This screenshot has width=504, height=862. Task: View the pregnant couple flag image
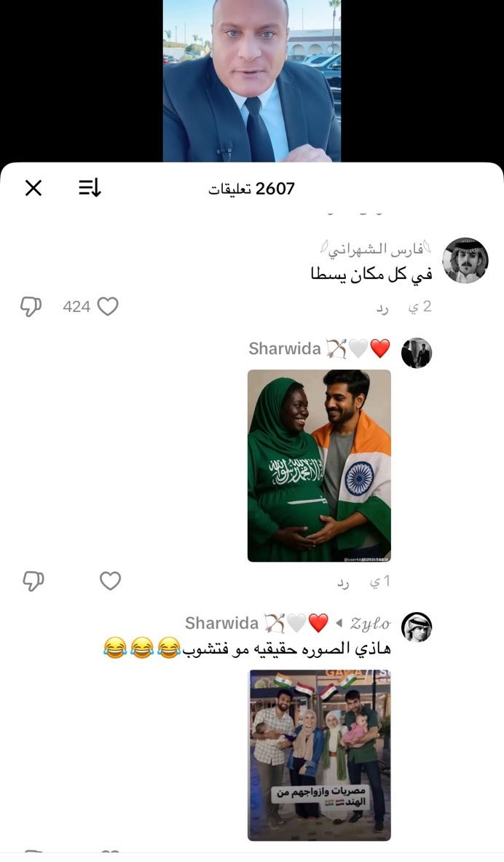(319, 466)
